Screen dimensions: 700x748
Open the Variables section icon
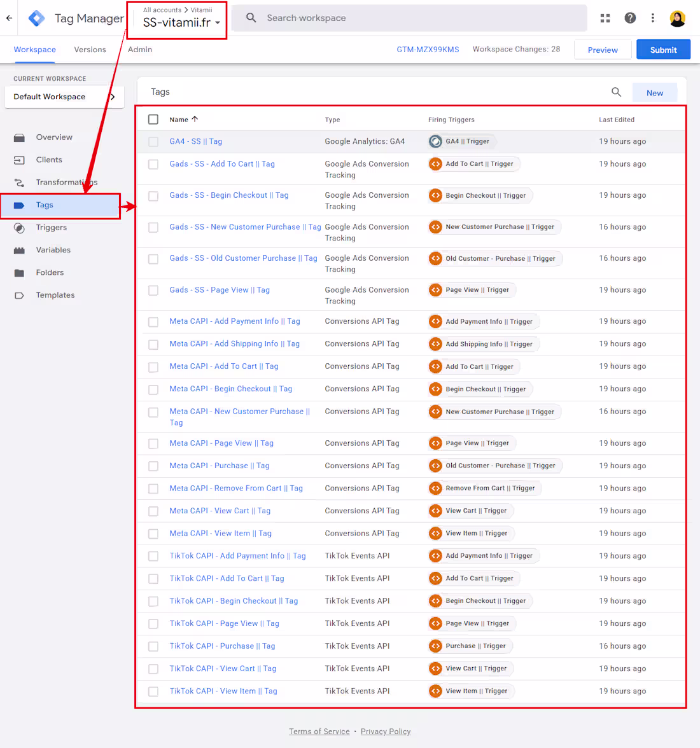(x=20, y=249)
